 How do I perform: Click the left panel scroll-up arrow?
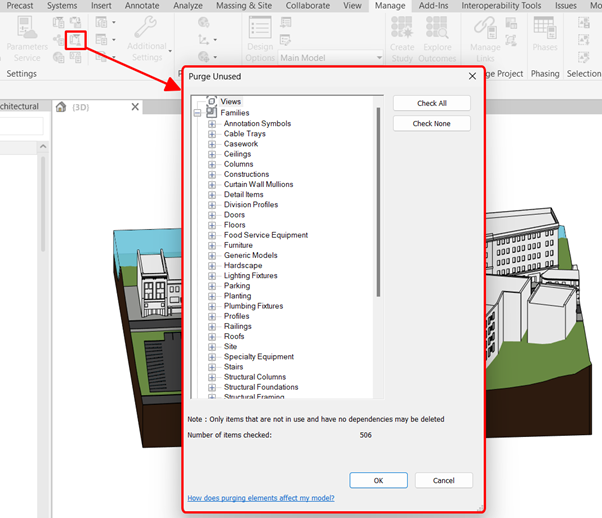point(43,146)
